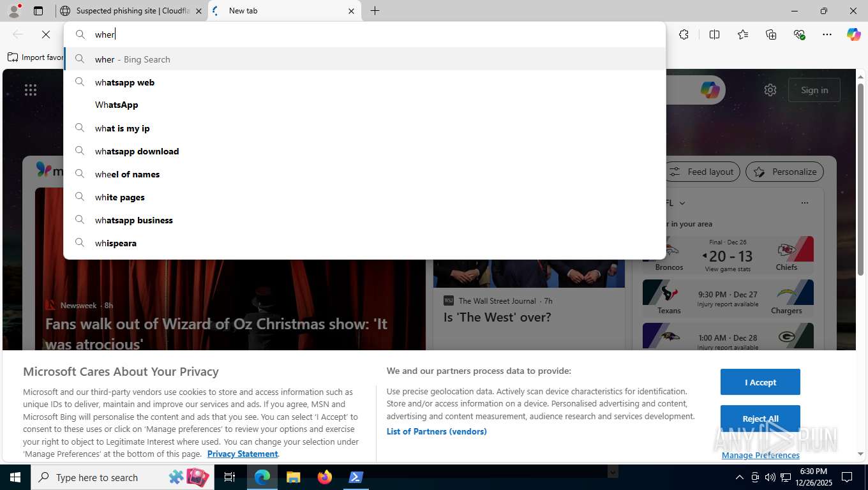Viewport: 868px width, 490px height.
Task: Close the New tab tab
Action: coord(351,11)
